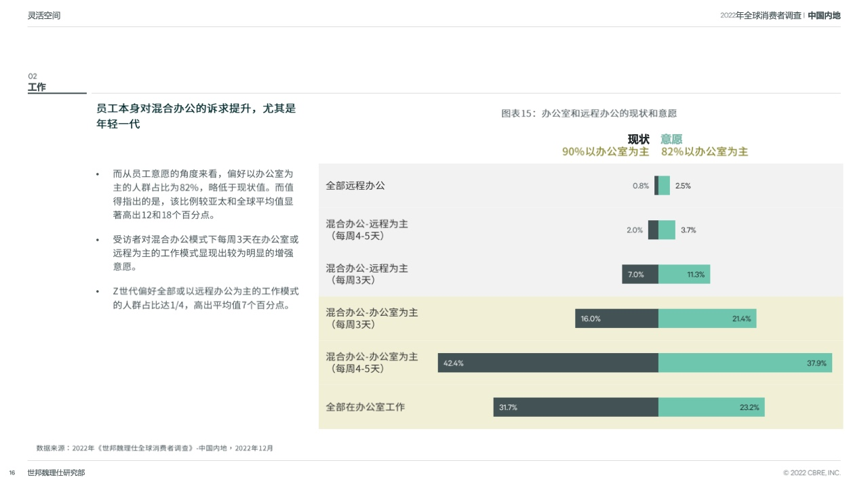This screenshot has height=488, width=868.
Task: Click the 数据来源 footnote text
Action: 155,448
